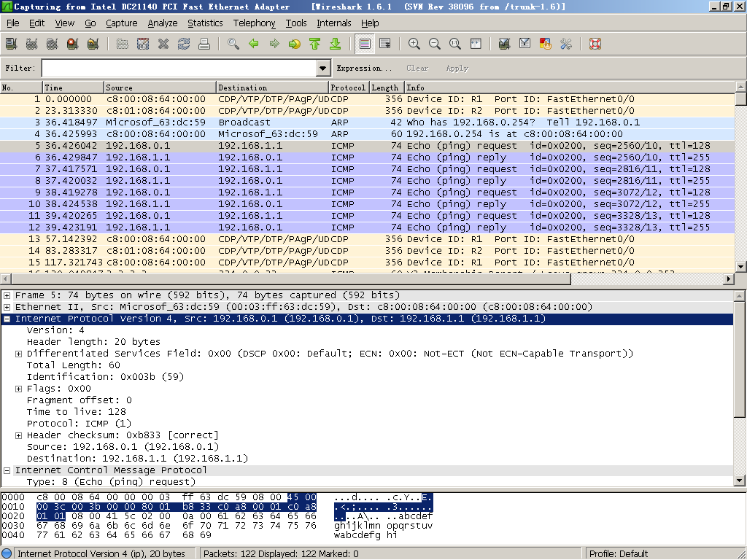Save capture file icon
This screenshot has height=560, width=747.
point(143,44)
